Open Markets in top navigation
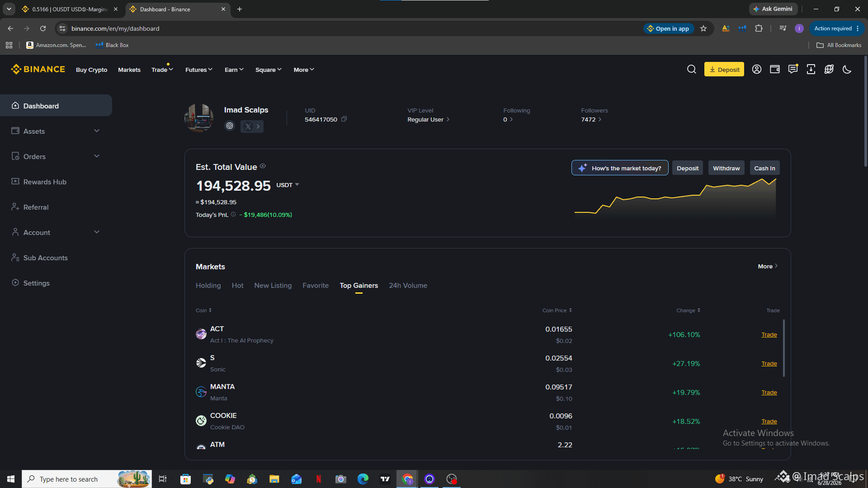 (x=129, y=70)
